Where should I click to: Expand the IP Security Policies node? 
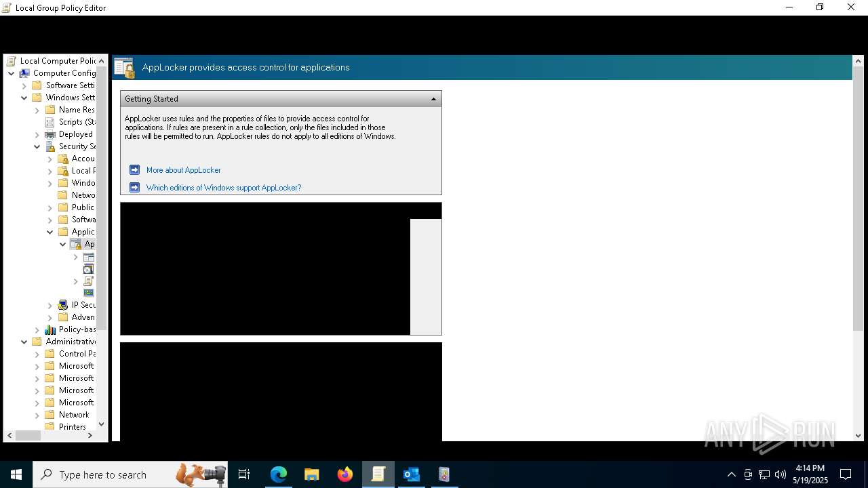click(x=50, y=305)
